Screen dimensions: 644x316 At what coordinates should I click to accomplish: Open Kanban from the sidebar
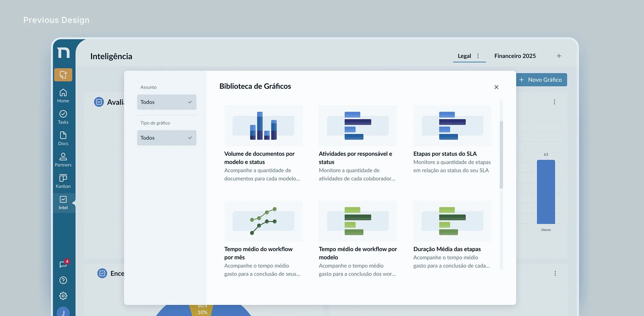(63, 181)
